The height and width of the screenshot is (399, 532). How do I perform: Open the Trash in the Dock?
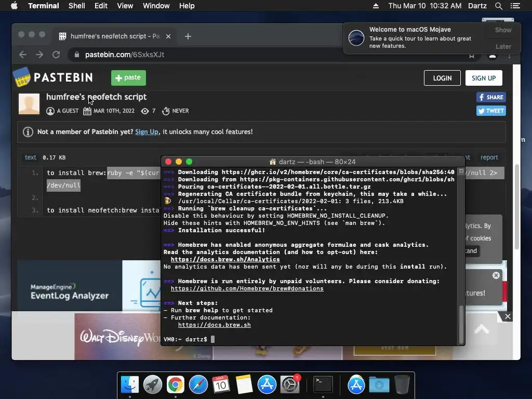click(402, 385)
